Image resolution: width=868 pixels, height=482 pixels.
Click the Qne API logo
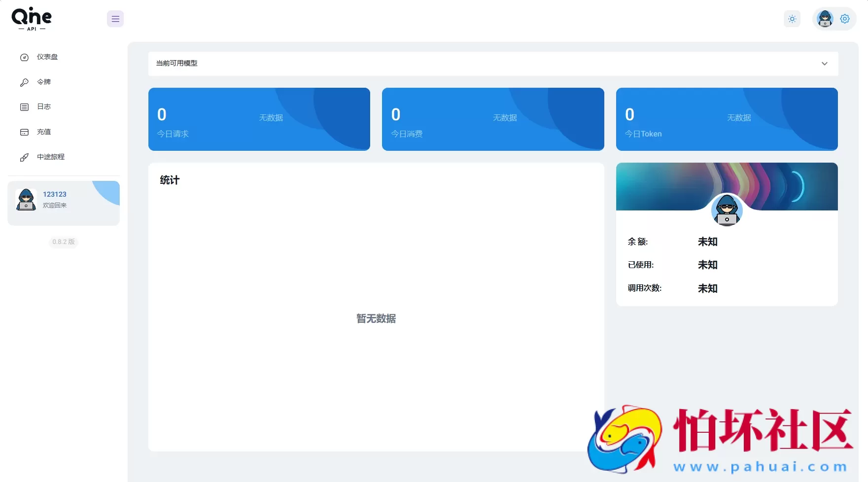[31, 19]
